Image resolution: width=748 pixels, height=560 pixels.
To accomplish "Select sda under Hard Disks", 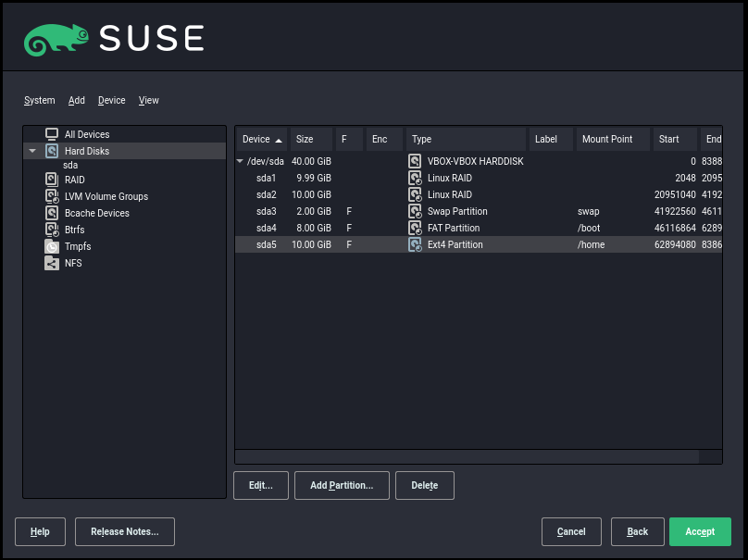I will click(x=70, y=165).
